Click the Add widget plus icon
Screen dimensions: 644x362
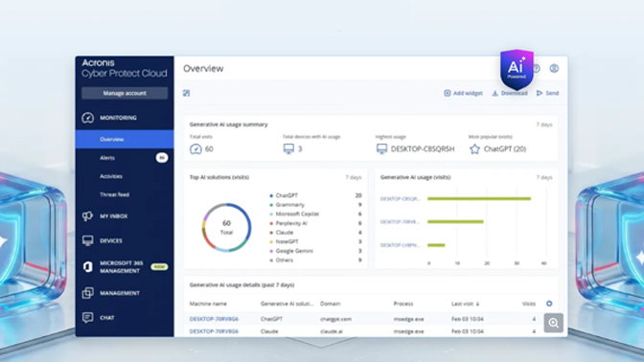click(448, 93)
